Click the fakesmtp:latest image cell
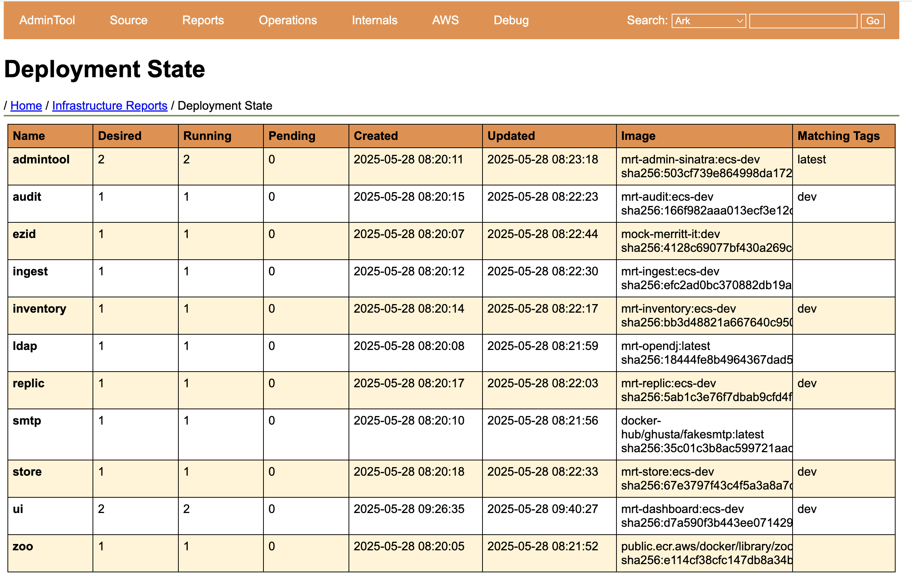 click(x=704, y=435)
